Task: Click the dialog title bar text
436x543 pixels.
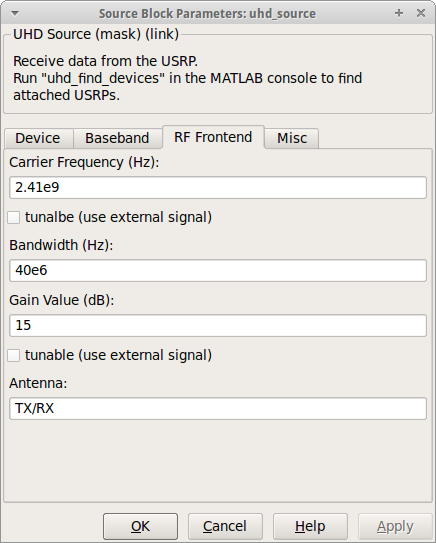Action: tap(207, 14)
